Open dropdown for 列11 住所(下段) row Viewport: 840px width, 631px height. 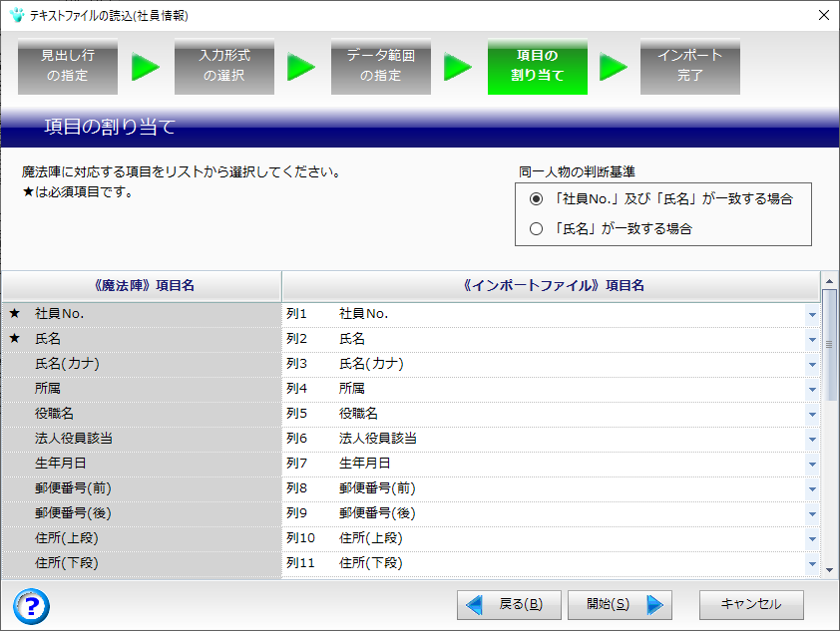click(812, 563)
